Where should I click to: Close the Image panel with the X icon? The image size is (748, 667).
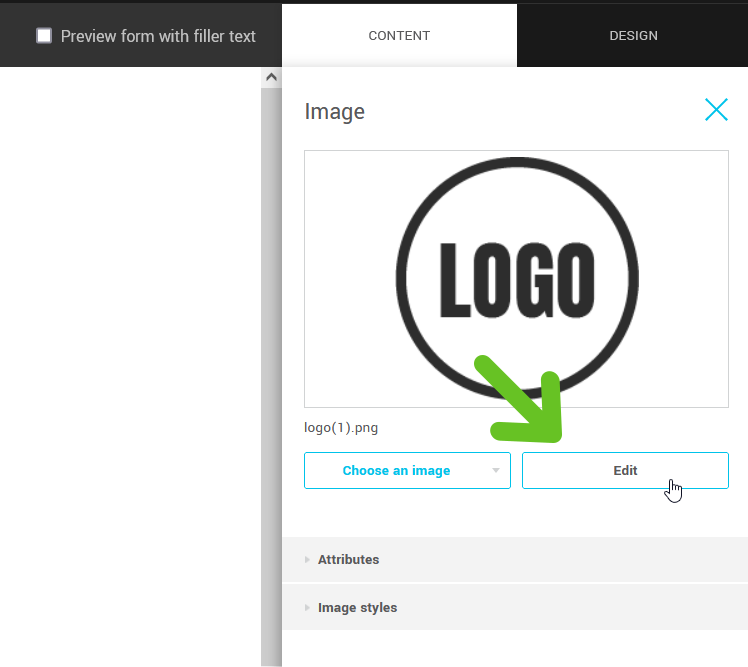[716, 110]
